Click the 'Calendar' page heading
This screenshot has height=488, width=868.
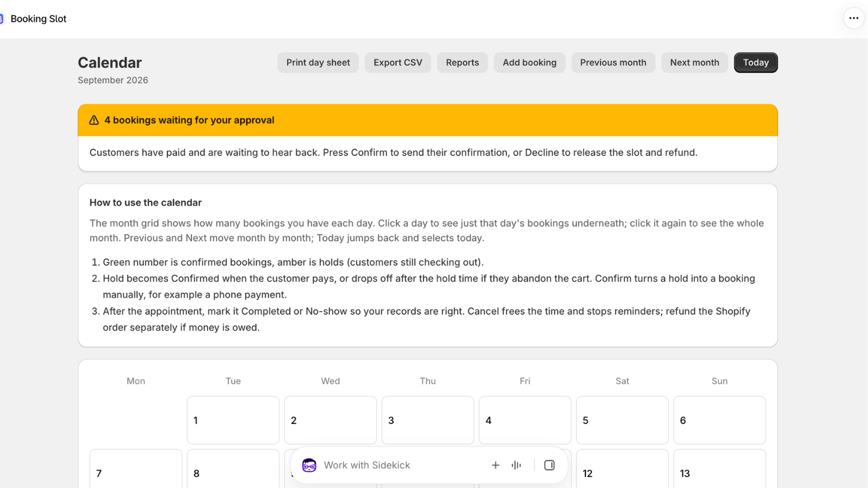(110, 62)
